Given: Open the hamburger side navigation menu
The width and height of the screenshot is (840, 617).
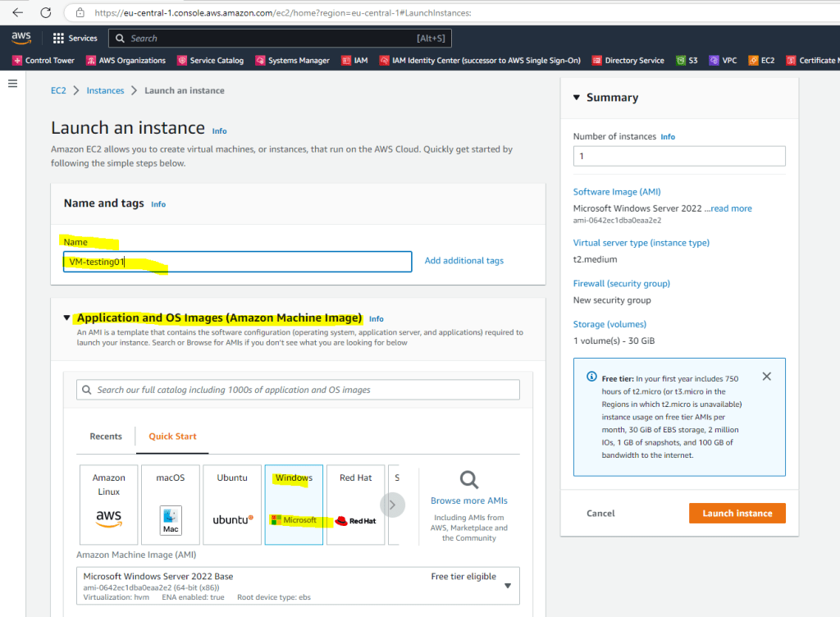Looking at the screenshot, I should click(x=13, y=84).
